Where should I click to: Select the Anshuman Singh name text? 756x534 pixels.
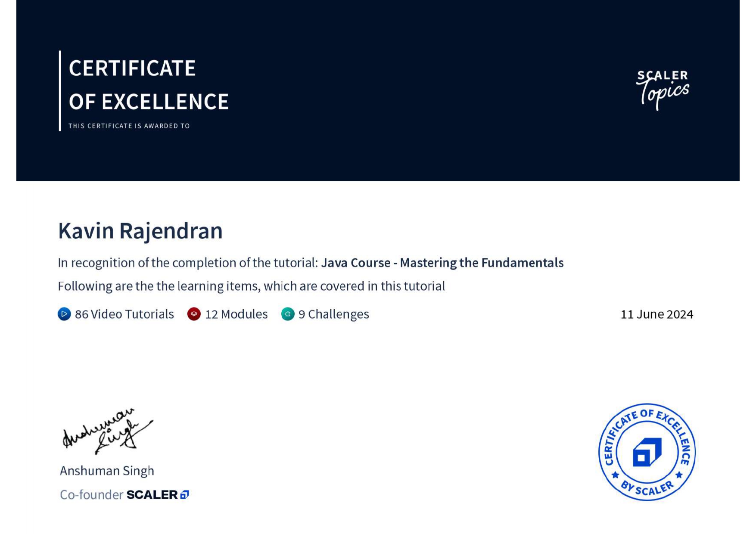point(106,471)
